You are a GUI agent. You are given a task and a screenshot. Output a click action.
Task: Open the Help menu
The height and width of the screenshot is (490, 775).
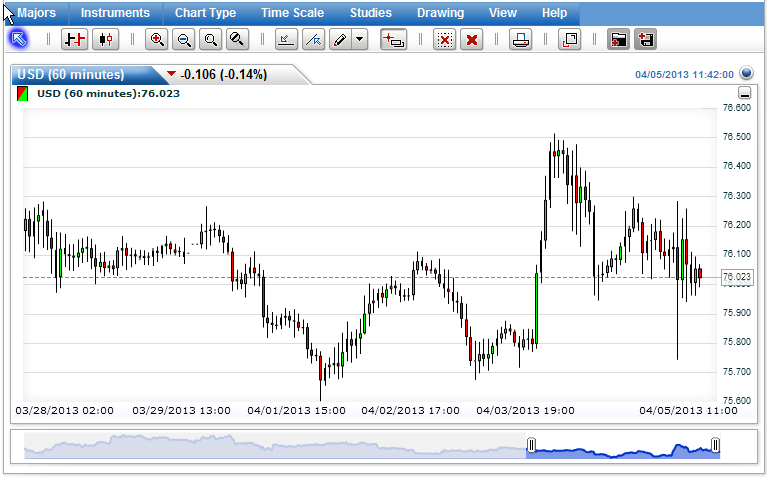point(554,13)
